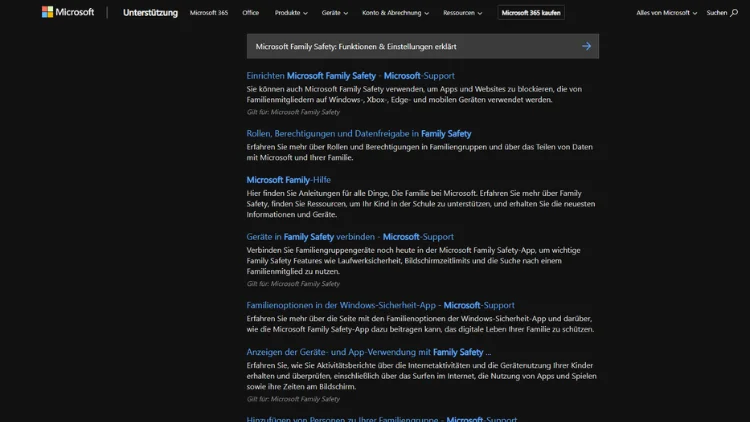
Task: Open Microsoft Family-Hilfe result
Action: click(x=288, y=180)
